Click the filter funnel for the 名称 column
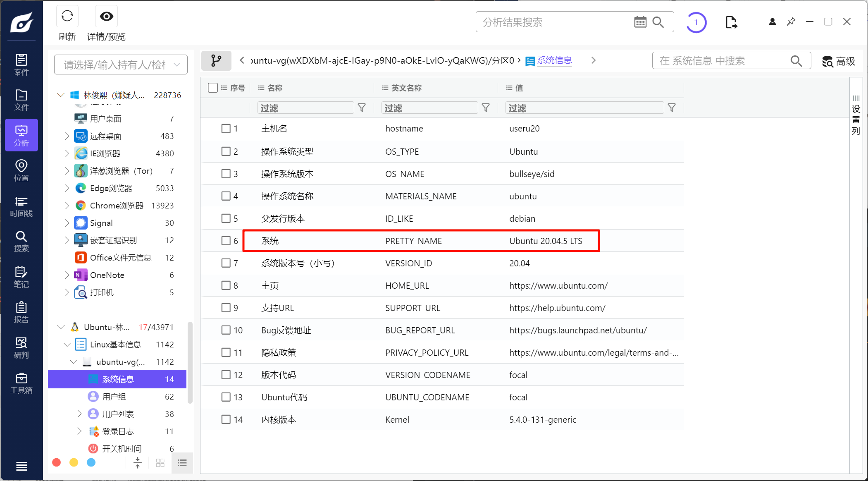The height and width of the screenshot is (481, 868). 362,108
